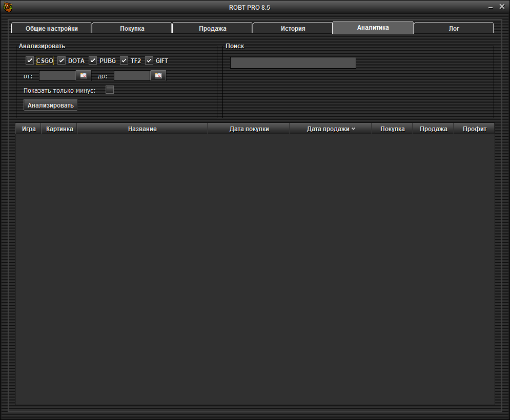Open the 'до' date calendar picker
This screenshot has width=510, height=420.
click(158, 76)
